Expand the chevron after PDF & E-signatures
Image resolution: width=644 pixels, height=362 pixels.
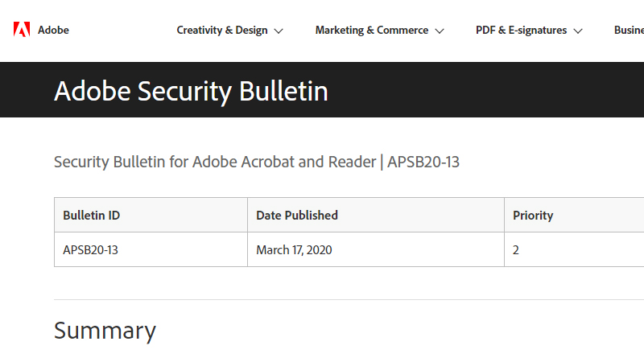578,31
